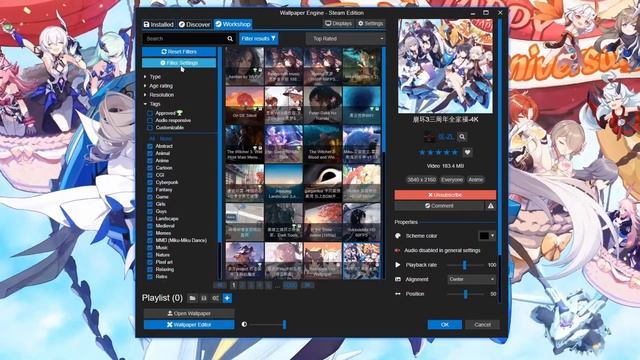Uncheck the Landscape tag
Screen dimensions: 640x360
pos(150,219)
